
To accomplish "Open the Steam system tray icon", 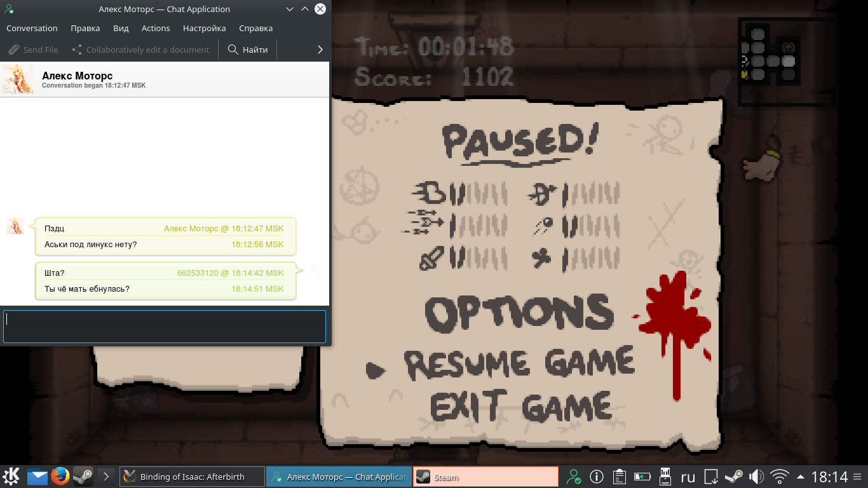I will (734, 476).
